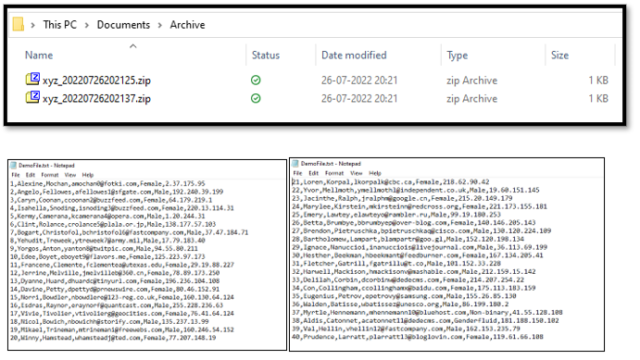640x360 pixels.
Task: Click line 1 Alexine Mochan in left Notepad
Action: (x=108, y=184)
